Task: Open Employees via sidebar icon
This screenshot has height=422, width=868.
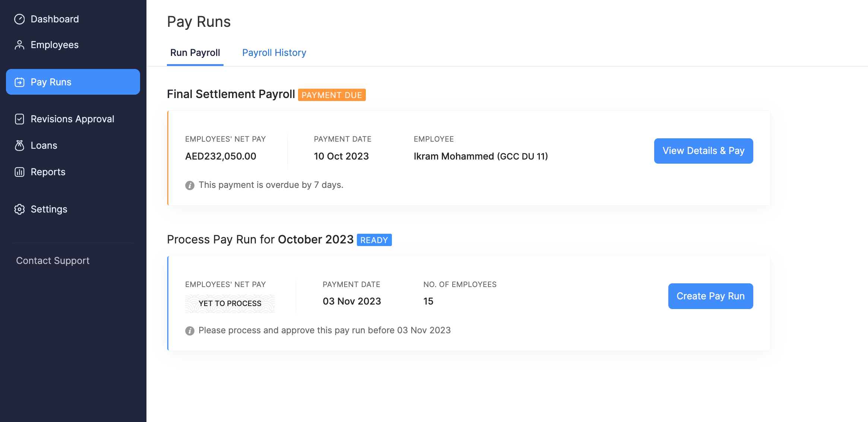Action: (19, 44)
